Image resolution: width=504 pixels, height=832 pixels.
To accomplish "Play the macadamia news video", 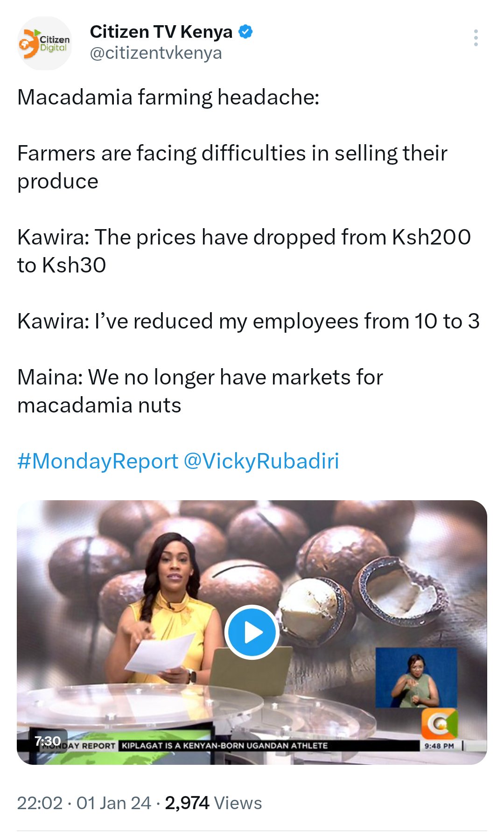I will tap(252, 632).
